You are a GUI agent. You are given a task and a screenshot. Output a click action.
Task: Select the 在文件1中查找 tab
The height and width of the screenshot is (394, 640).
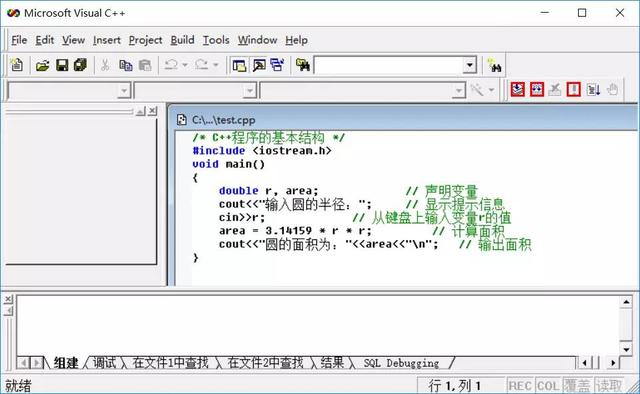pyautogui.click(x=171, y=363)
